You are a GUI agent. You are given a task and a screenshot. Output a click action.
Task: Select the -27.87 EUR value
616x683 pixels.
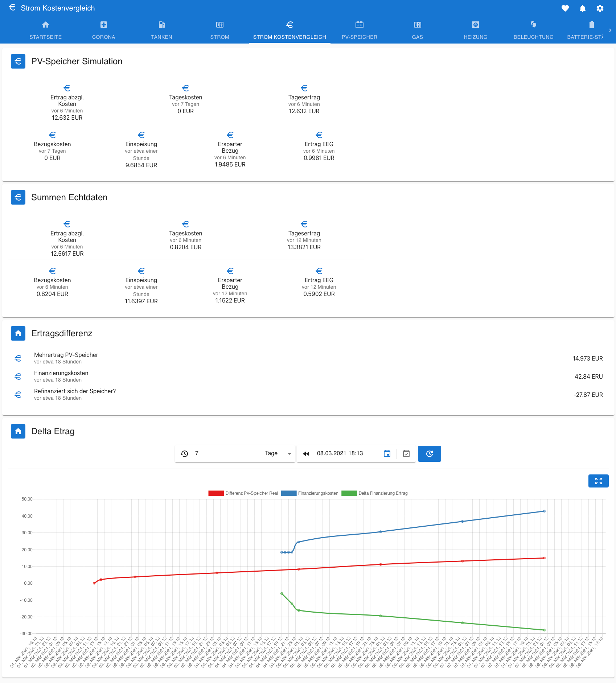588,395
